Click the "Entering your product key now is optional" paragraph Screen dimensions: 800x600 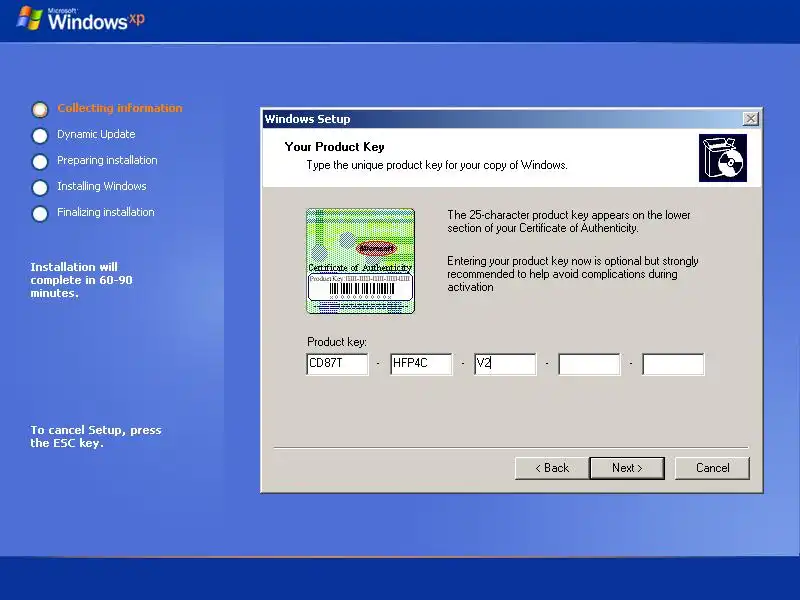[x=572, y=274]
